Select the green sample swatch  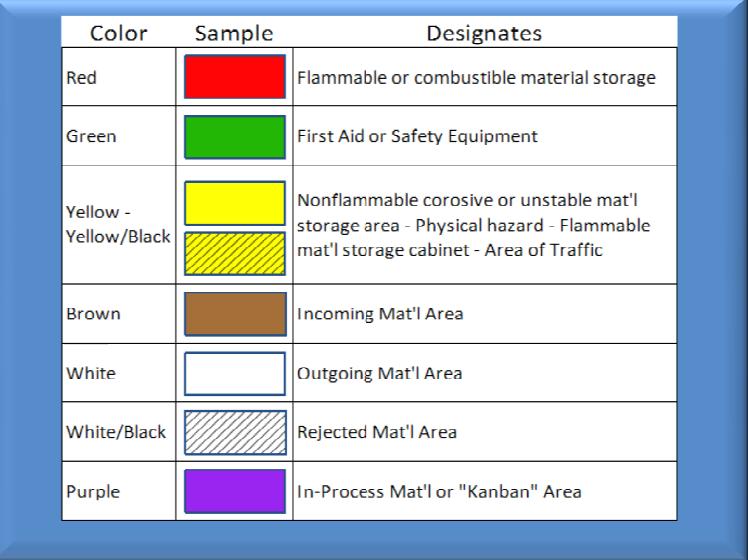click(235, 137)
